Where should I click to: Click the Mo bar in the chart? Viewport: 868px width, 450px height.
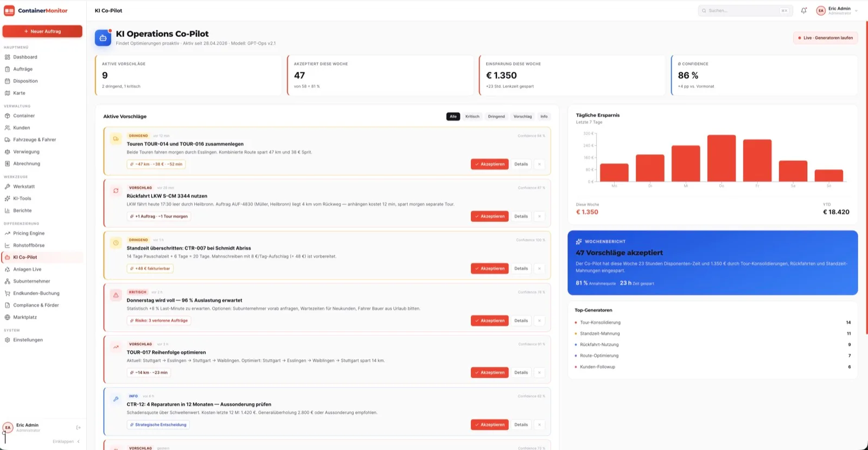click(x=614, y=173)
